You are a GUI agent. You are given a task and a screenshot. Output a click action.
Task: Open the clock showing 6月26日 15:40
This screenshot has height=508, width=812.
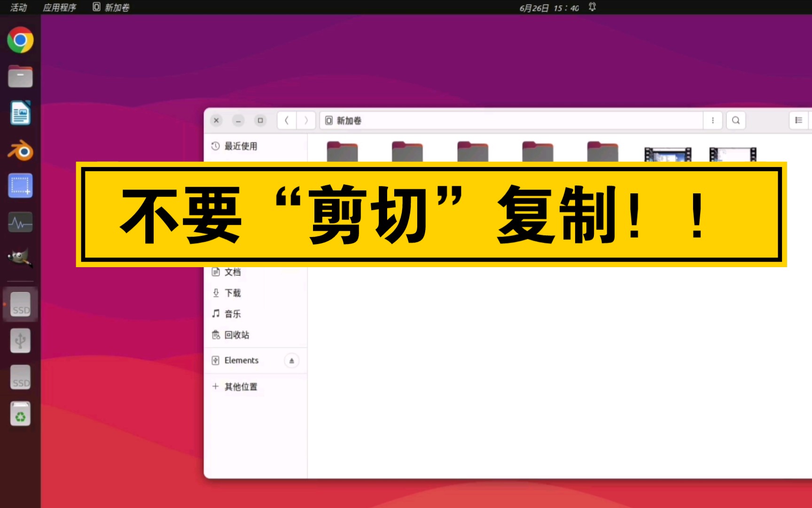[549, 8]
